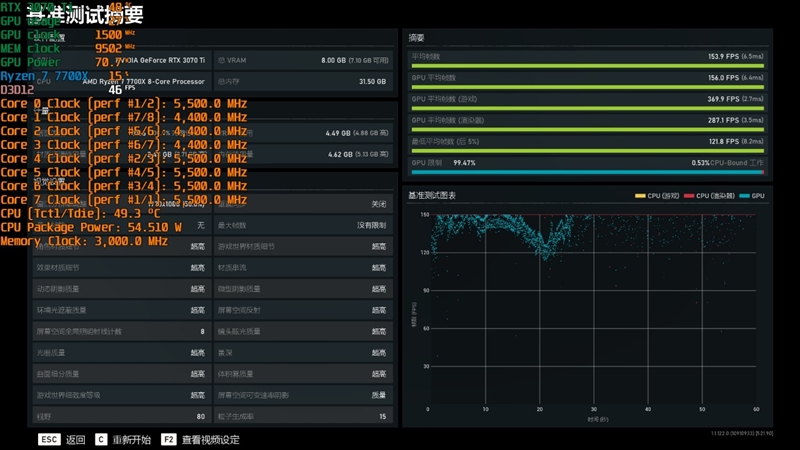Viewport: 800px width, 450px height.
Task: Click the 材质串流 setting row
Action: coord(303,268)
